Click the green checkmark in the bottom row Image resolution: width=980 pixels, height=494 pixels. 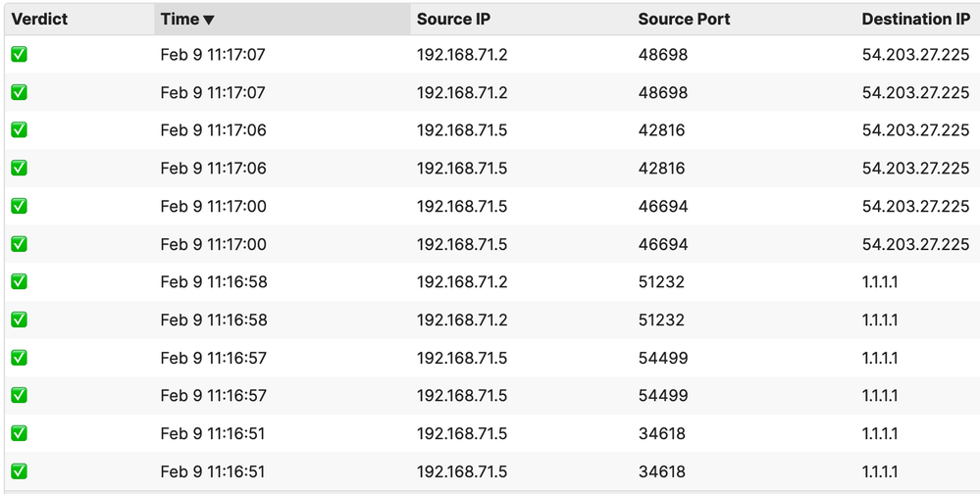pos(19,471)
